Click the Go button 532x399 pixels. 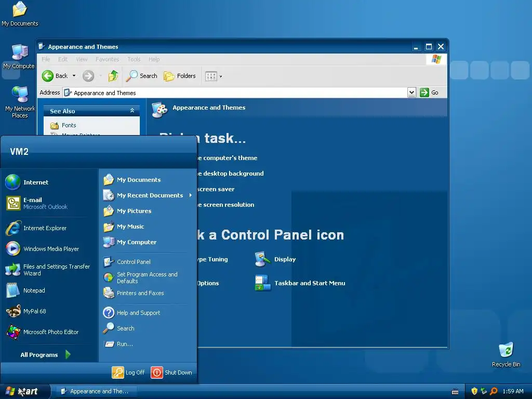pyautogui.click(x=429, y=92)
